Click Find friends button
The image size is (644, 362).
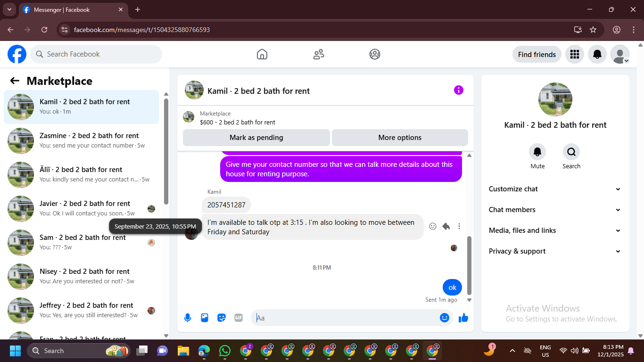tap(537, 54)
